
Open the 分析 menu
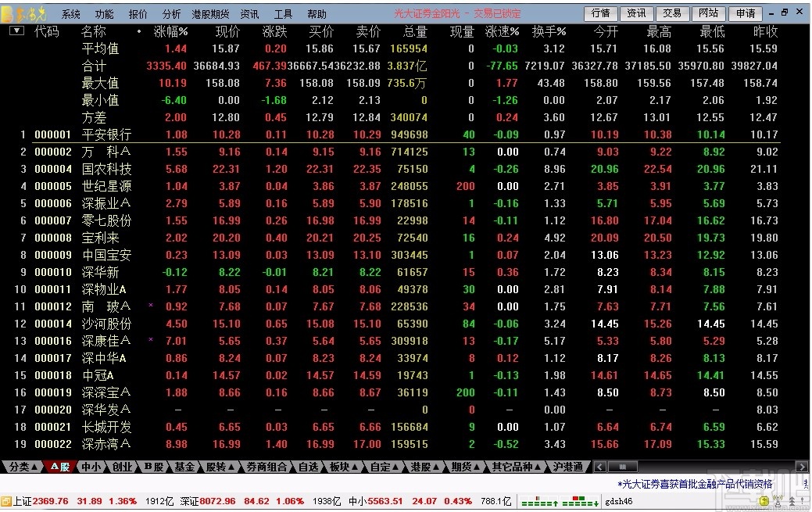click(x=171, y=14)
